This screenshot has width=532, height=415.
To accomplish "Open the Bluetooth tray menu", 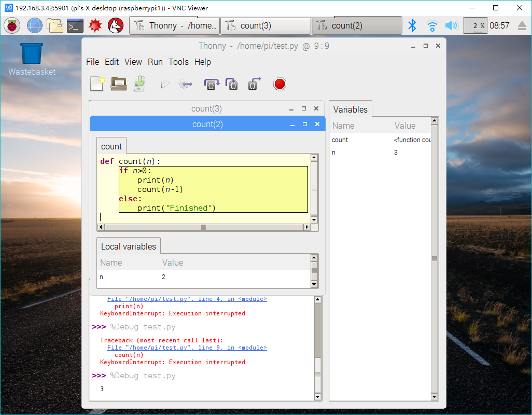I will click(x=412, y=25).
